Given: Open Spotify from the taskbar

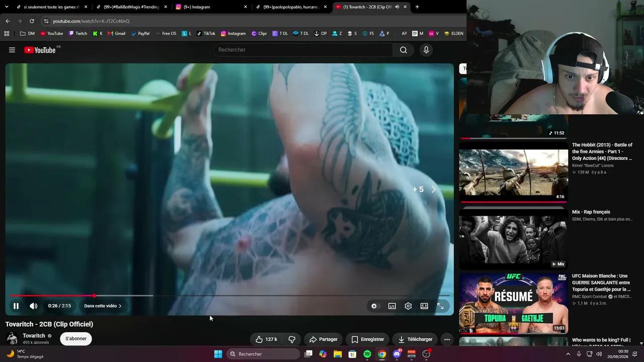Looking at the screenshot, I should click(367, 354).
